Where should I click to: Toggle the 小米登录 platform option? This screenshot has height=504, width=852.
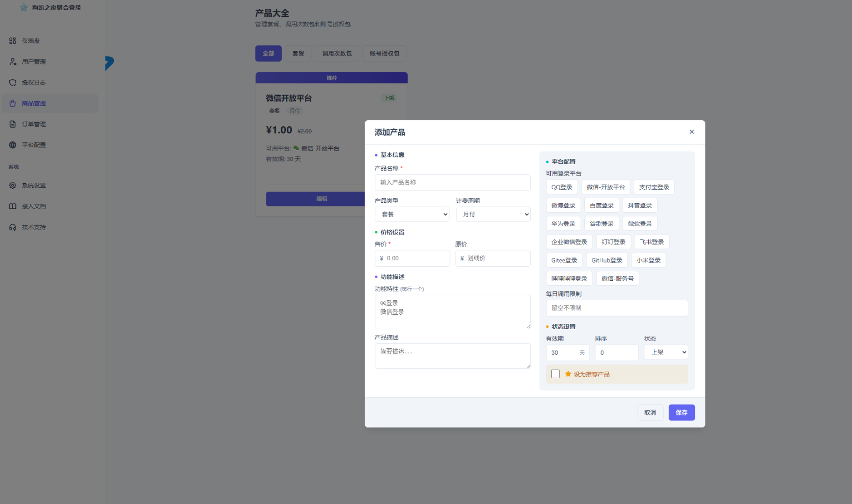coord(649,260)
